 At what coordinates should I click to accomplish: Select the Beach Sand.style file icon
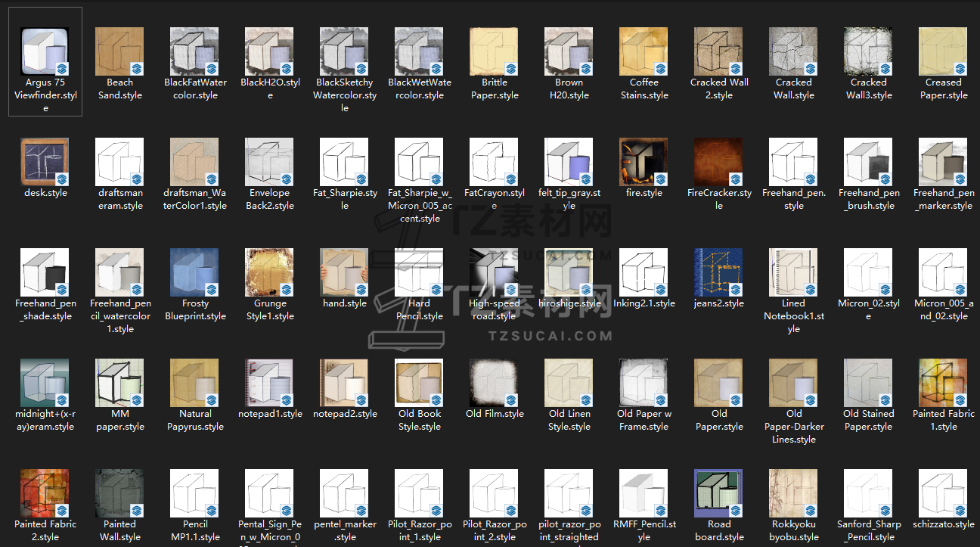coord(120,51)
